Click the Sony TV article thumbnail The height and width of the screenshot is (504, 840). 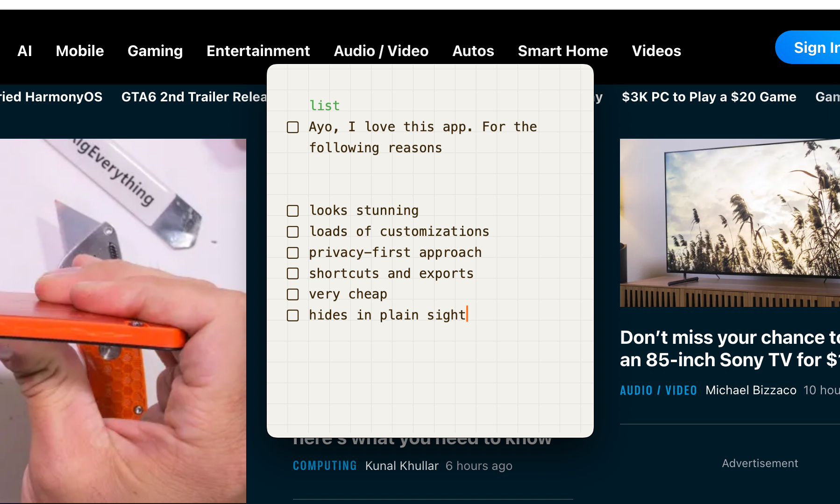point(729,223)
